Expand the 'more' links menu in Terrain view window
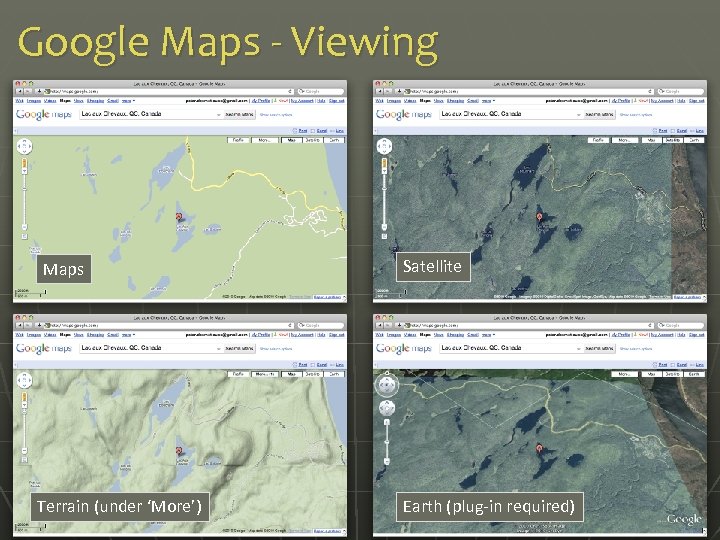 point(128,335)
